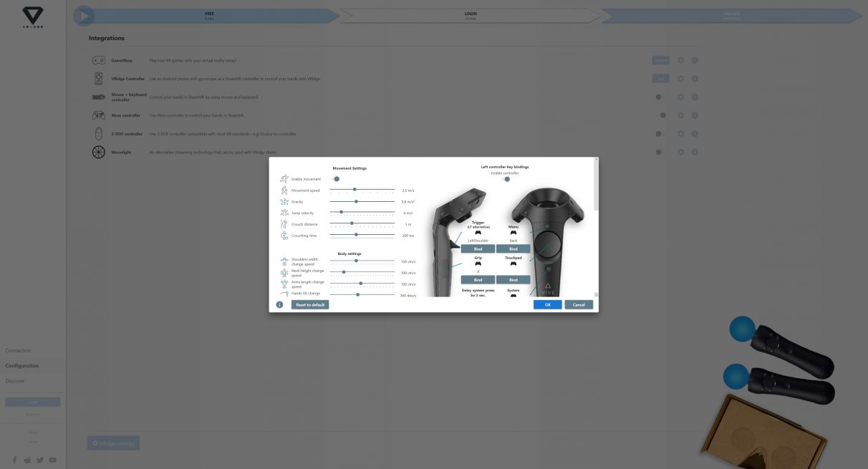Click the Neck height icon

284,273
